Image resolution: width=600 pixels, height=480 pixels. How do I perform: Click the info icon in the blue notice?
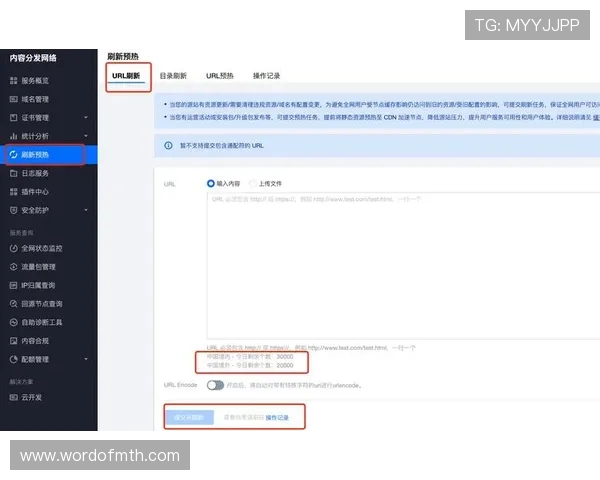pos(168,146)
